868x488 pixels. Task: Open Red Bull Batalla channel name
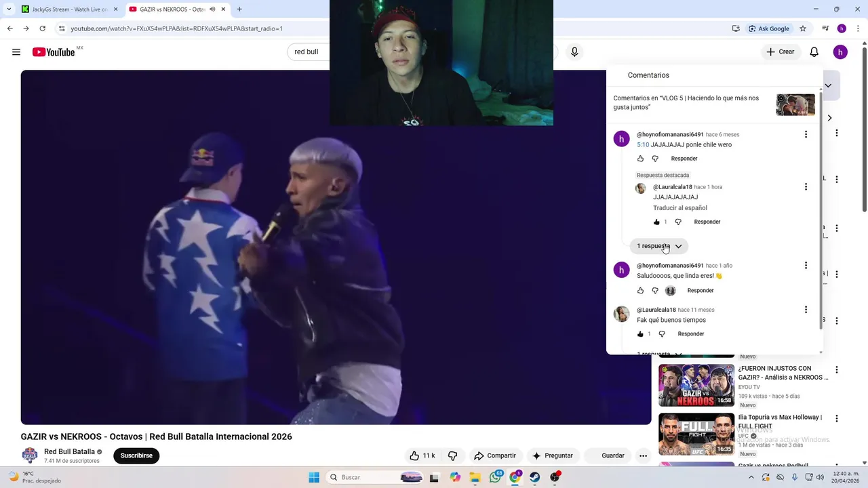[x=69, y=451]
